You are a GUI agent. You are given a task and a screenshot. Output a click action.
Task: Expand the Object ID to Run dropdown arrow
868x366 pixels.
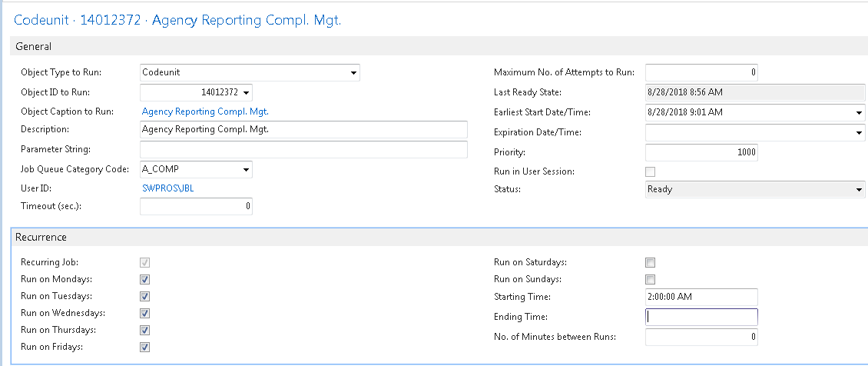(246, 93)
